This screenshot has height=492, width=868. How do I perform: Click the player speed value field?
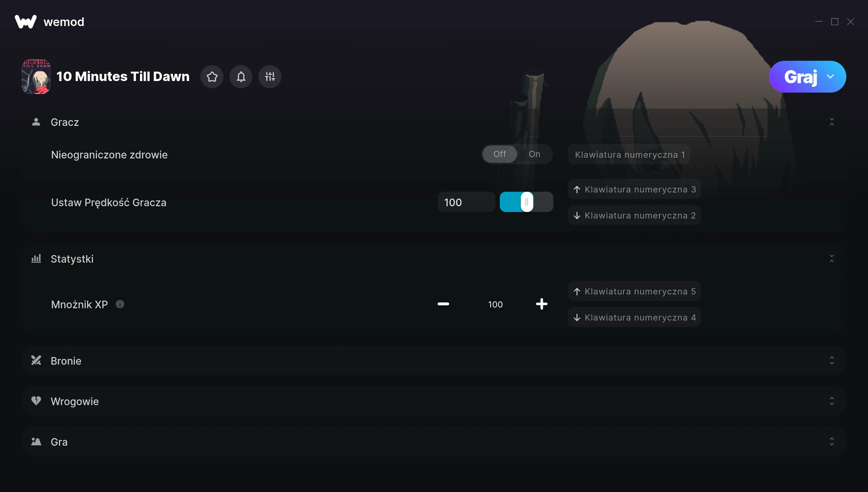pos(466,202)
